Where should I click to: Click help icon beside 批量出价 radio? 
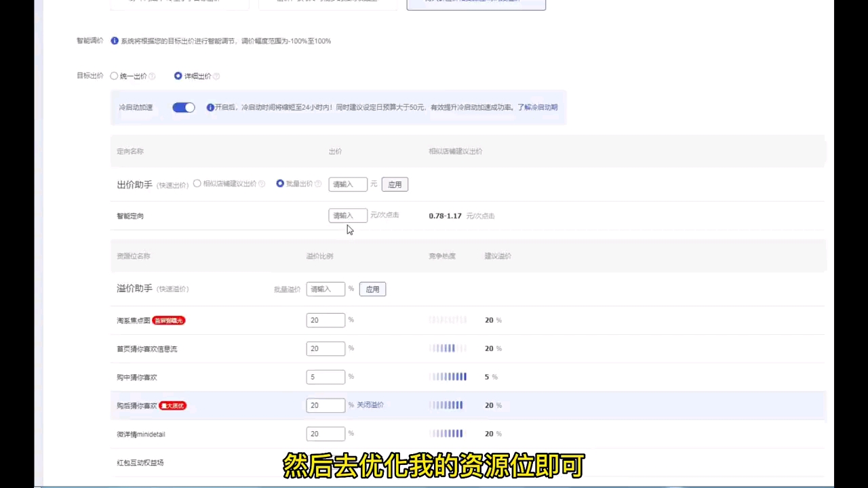(x=319, y=184)
